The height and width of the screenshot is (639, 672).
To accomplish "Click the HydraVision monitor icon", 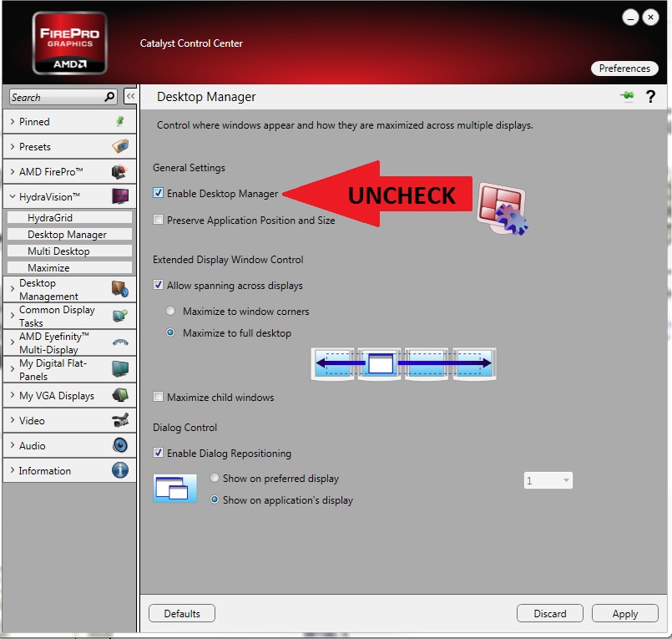I will (120, 196).
